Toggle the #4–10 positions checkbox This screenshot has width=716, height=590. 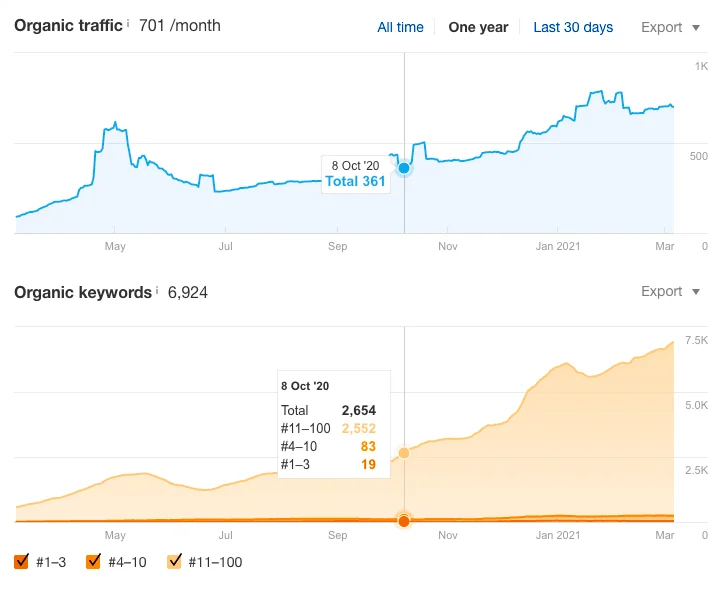(93, 562)
